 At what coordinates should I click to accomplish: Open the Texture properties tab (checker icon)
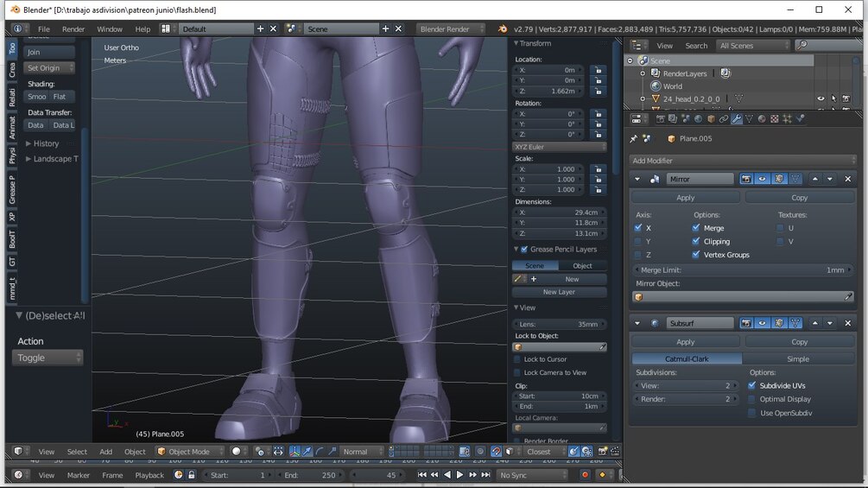[x=775, y=119]
